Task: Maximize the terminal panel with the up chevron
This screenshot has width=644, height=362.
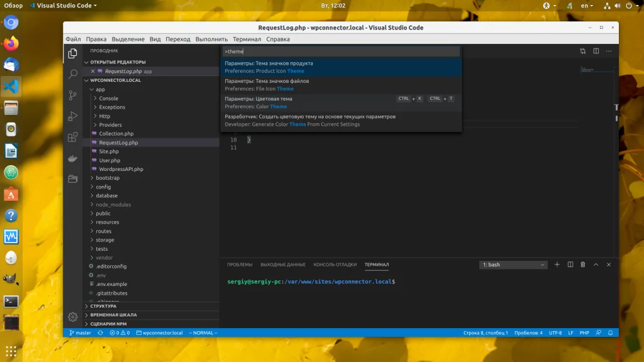Action: coord(596,265)
